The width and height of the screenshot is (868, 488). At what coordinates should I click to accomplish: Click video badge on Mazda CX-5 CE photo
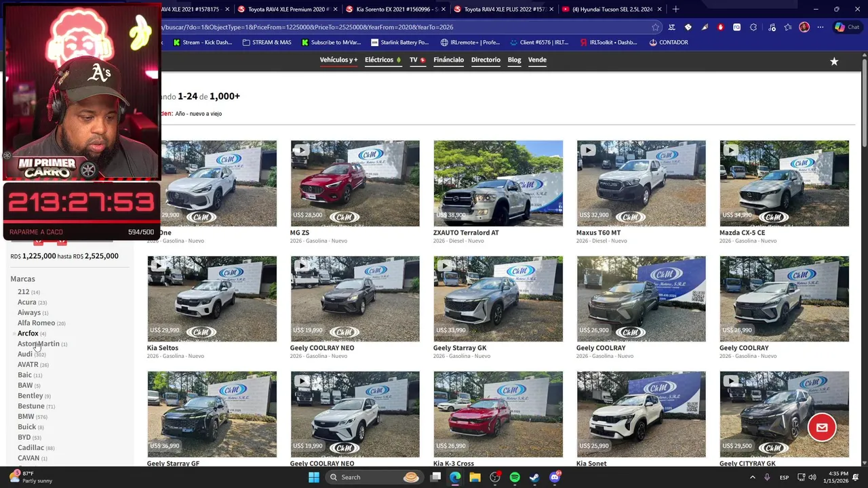(x=731, y=150)
